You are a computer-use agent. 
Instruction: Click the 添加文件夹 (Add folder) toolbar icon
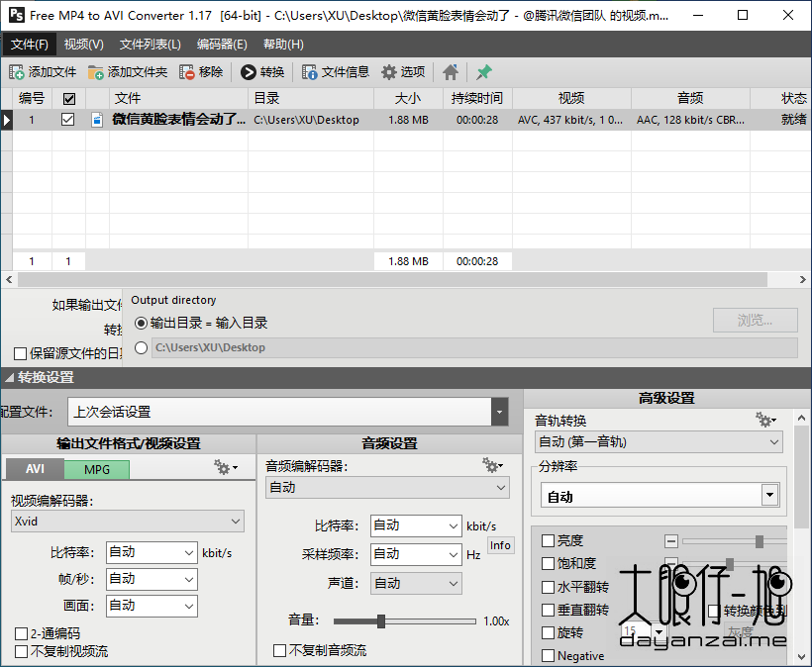(x=95, y=72)
